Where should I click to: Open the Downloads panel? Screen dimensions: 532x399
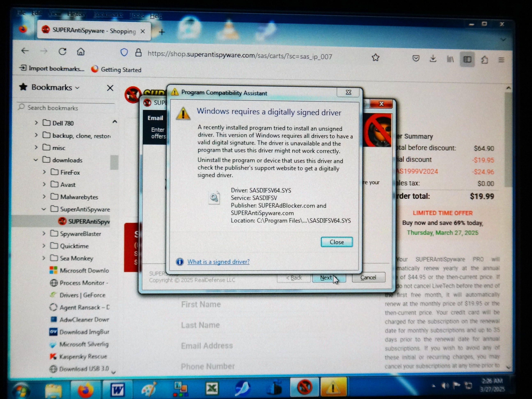[433, 58]
